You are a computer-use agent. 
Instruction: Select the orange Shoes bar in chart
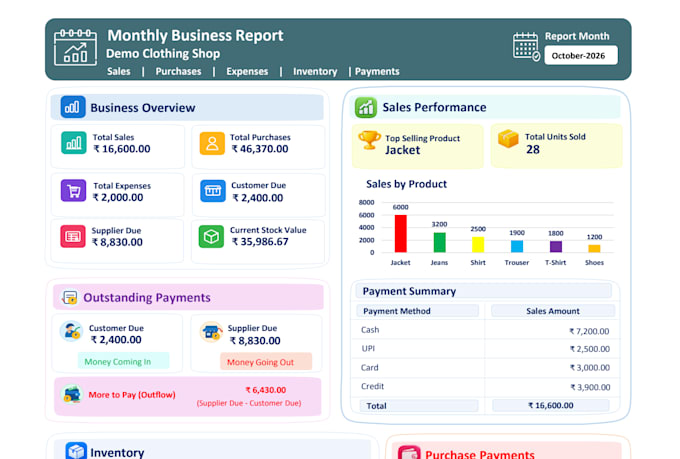coord(594,249)
